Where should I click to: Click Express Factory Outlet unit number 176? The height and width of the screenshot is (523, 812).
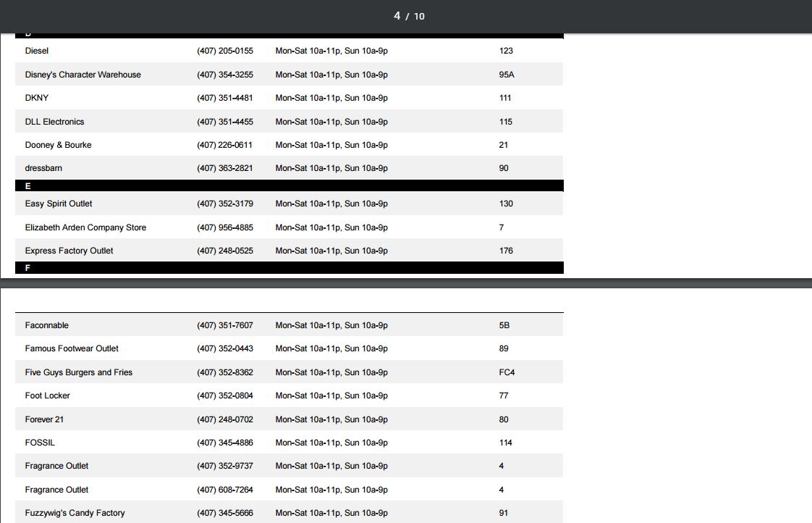coord(506,251)
